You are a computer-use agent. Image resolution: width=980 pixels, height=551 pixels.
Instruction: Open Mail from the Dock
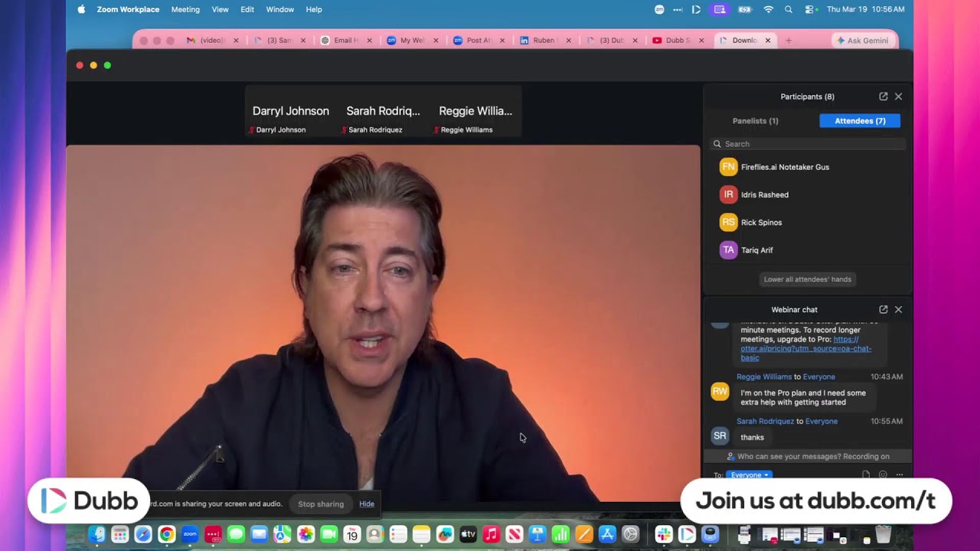[259, 534]
